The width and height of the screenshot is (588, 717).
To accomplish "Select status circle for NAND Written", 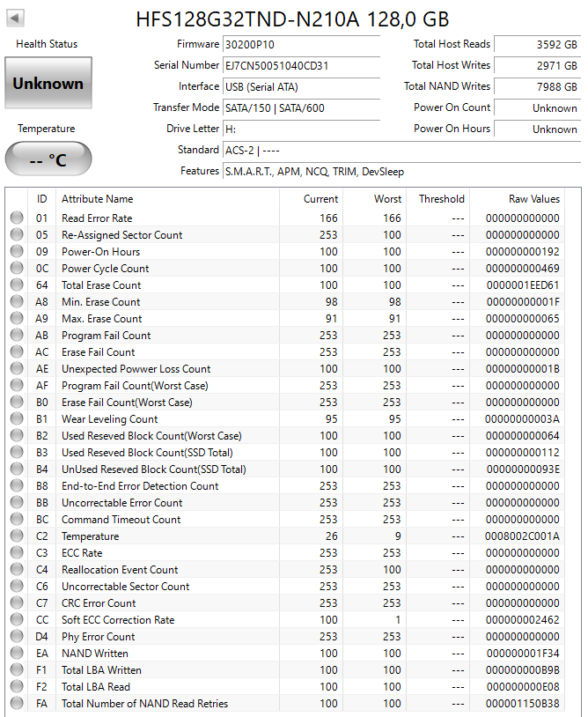I will [17, 653].
